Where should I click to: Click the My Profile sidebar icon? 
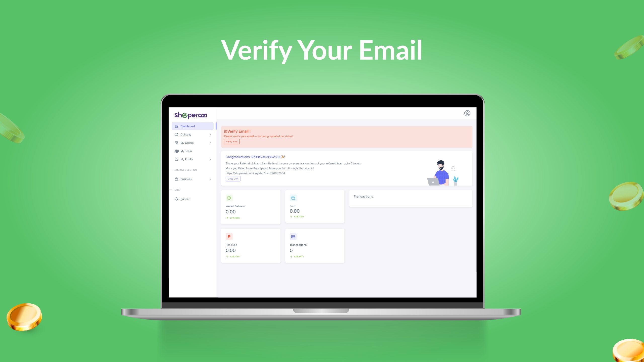click(177, 159)
